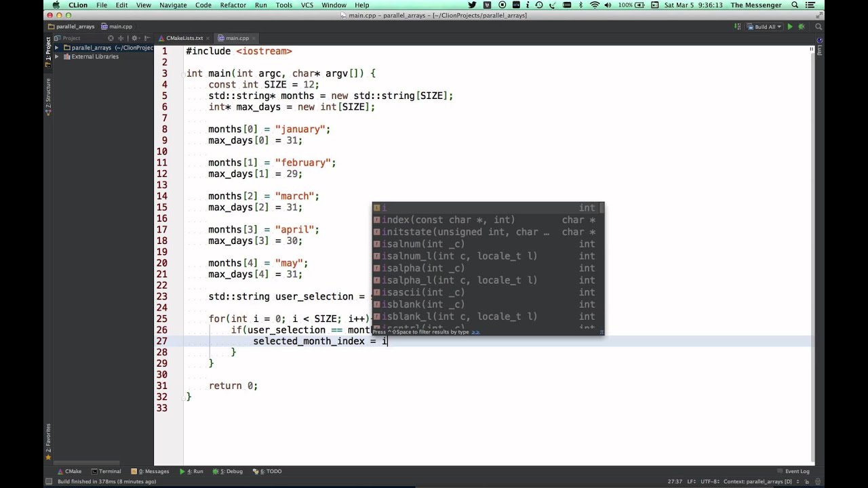Screen dimensions: 868x488
Task: Run the Build All configuration with the green play icon
Action: tap(789, 27)
